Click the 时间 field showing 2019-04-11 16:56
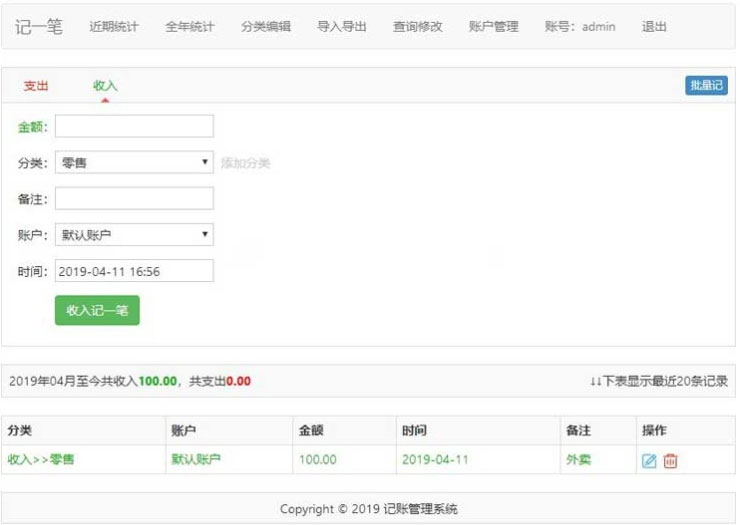Viewport: 740px width, 525px height. click(135, 271)
